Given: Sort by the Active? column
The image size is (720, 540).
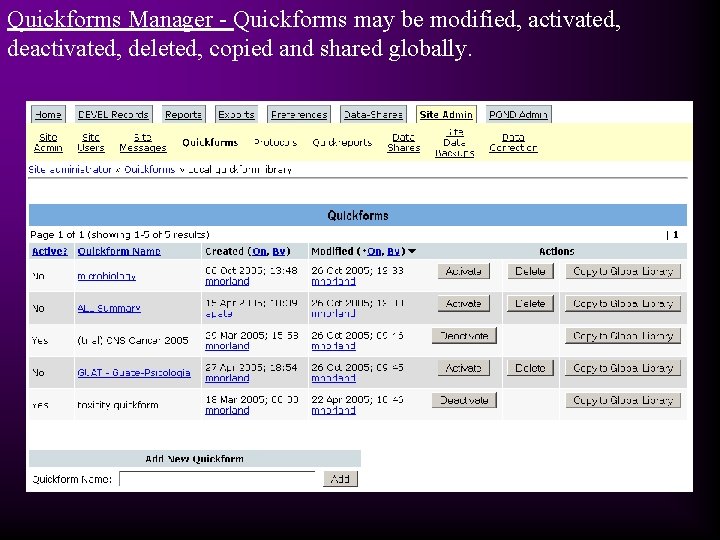Looking at the screenshot, I should pos(50,251).
